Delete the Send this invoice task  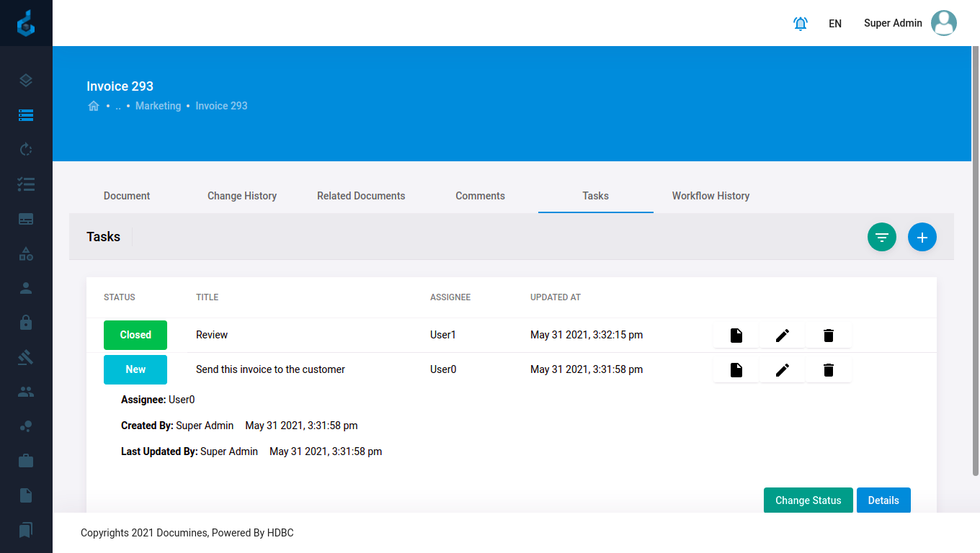coord(828,370)
